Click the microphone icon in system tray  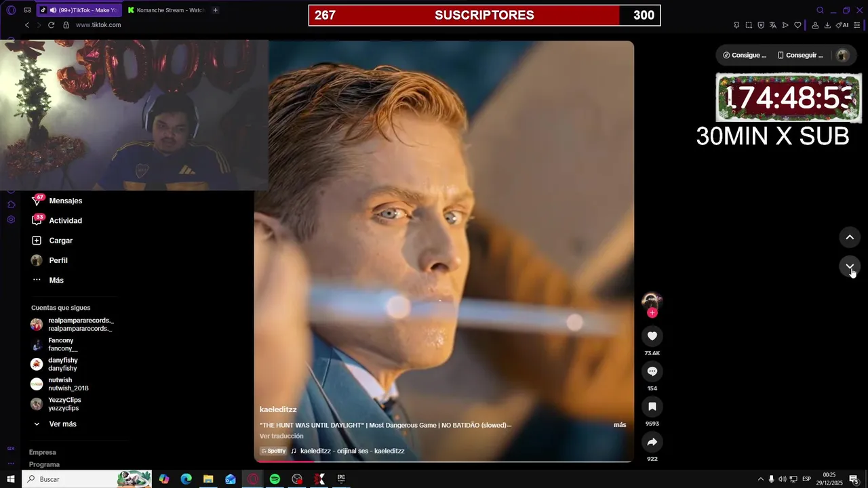point(771,479)
